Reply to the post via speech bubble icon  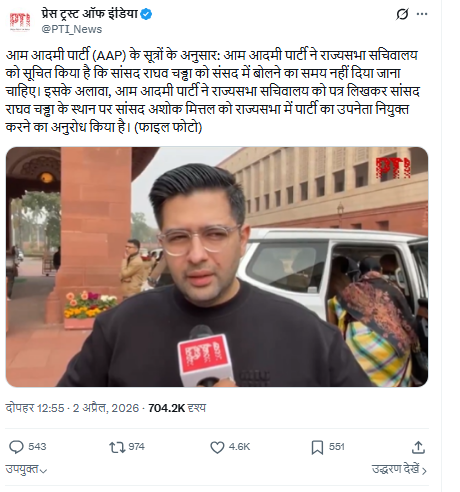point(16,447)
